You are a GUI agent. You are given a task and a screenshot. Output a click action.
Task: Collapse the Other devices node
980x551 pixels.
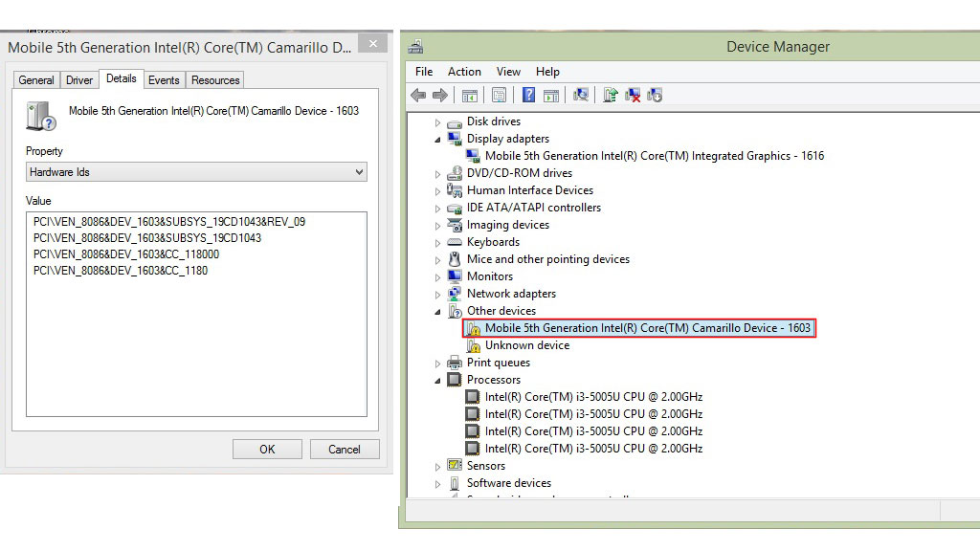pyautogui.click(x=437, y=311)
